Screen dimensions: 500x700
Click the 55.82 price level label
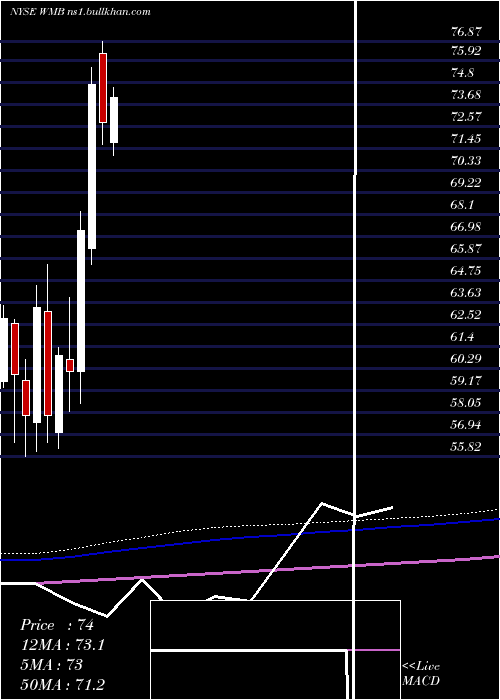click(466, 446)
